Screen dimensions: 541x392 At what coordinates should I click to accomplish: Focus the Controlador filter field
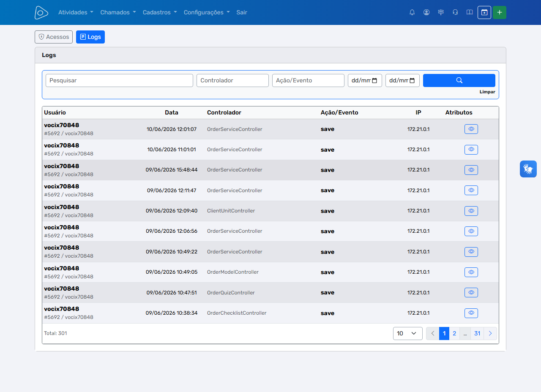coord(232,80)
